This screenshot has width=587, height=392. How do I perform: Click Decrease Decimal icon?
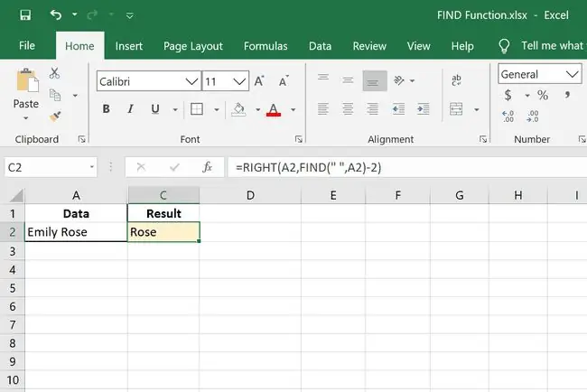click(x=532, y=117)
